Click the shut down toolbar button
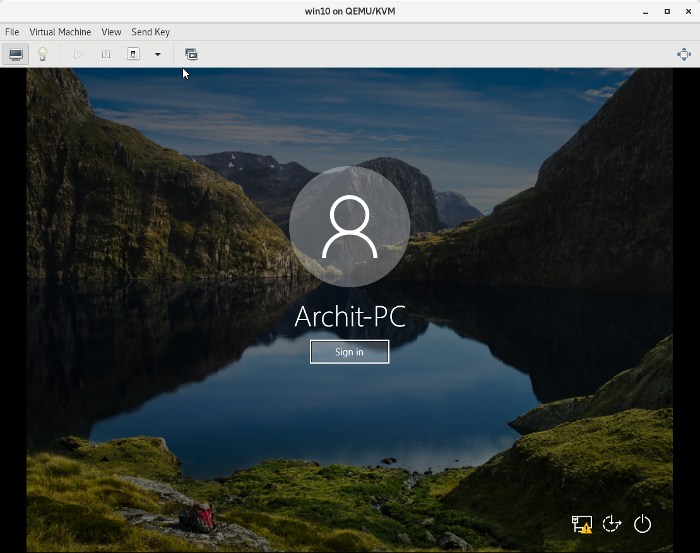The height and width of the screenshot is (553, 700). point(133,54)
